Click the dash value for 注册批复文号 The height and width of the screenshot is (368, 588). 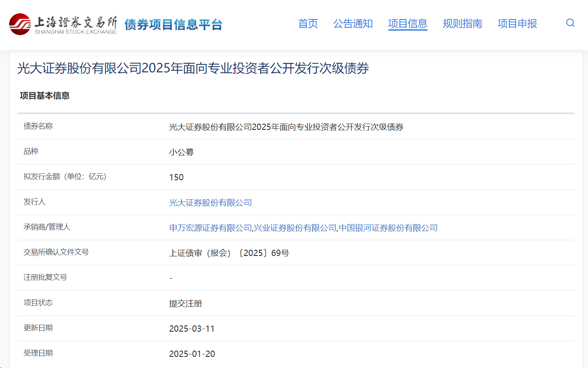pyautogui.click(x=171, y=278)
